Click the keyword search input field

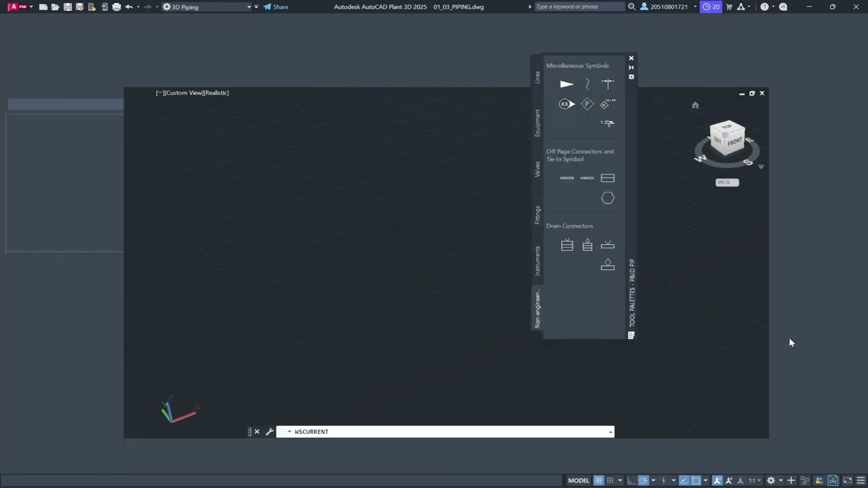click(578, 7)
